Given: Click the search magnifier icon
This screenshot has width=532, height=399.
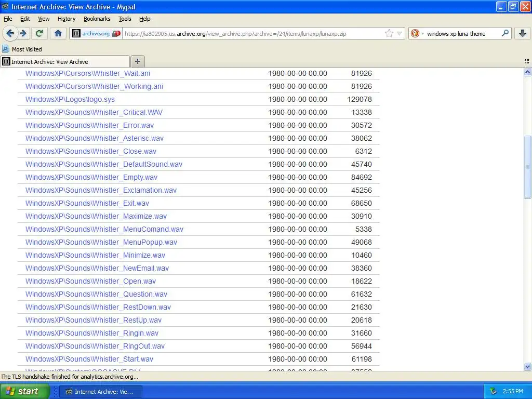Looking at the screenshot, I should (505, 33).
